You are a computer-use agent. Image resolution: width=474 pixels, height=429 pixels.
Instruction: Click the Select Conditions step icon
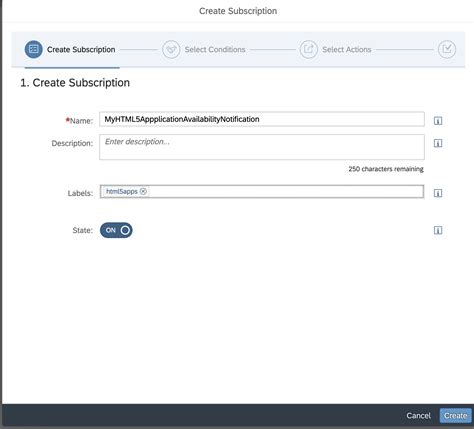click(x=171, y=49)
